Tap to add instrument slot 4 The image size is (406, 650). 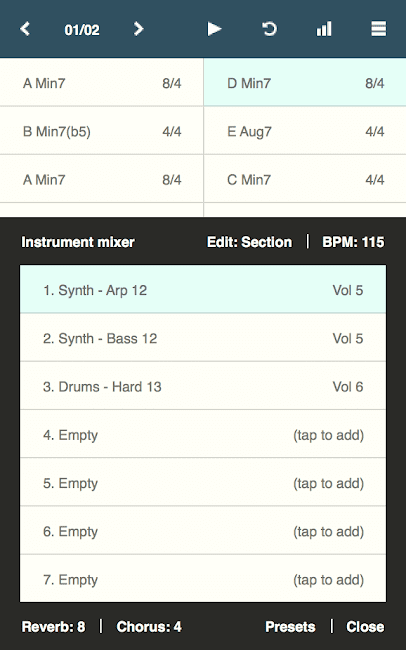pyautogui.click(x=203, y=434)
